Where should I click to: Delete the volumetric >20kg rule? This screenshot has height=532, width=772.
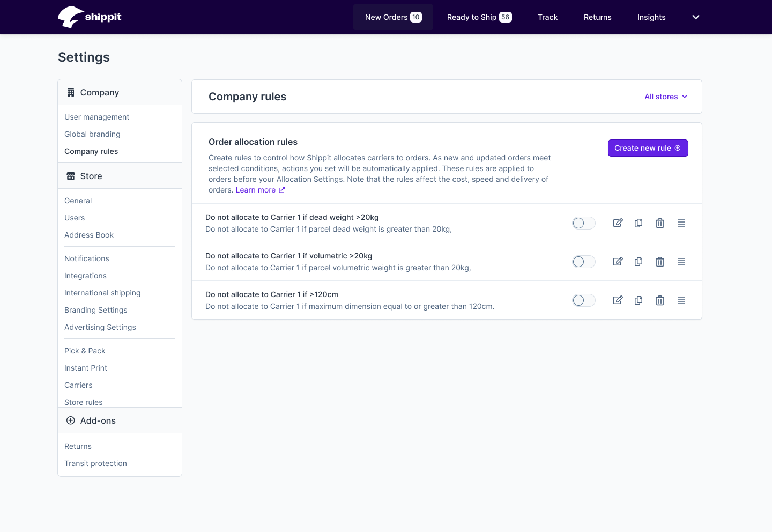coord(660,262)
